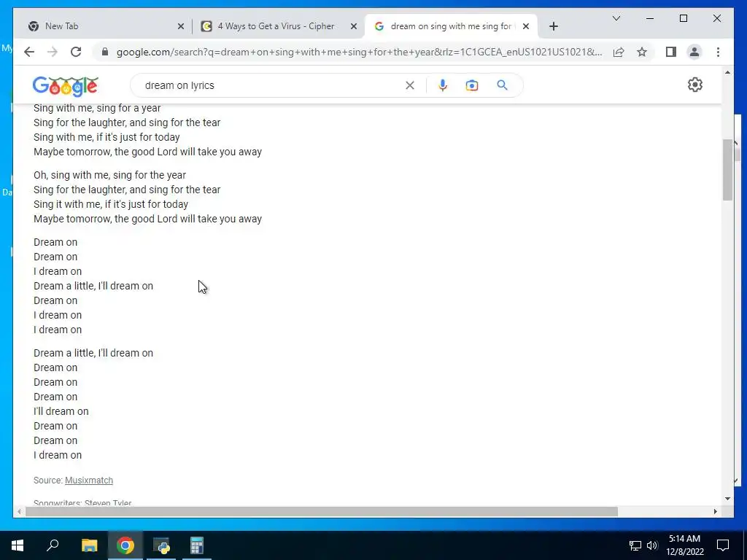Open Chrome three-dot menu
Screen dimensions: 747x560
click(718, 52)
